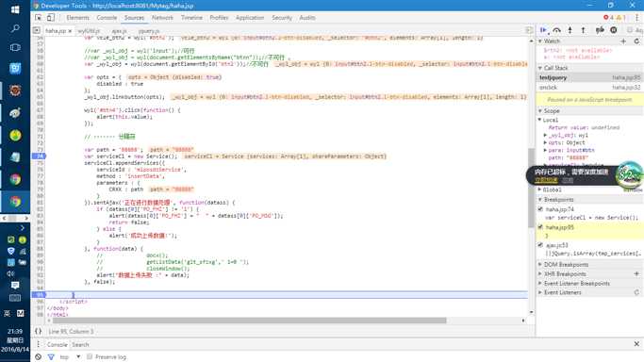This screenshot has height=362, width=644.
Task: Resume script execution in debugger
Action: (543, 30)
